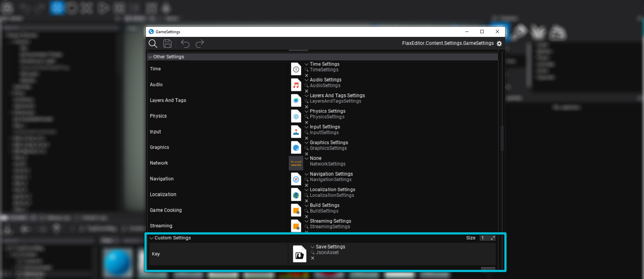Open the asset picker chevron for Streaming Settings
644x279 pixels.
(307, 221)
